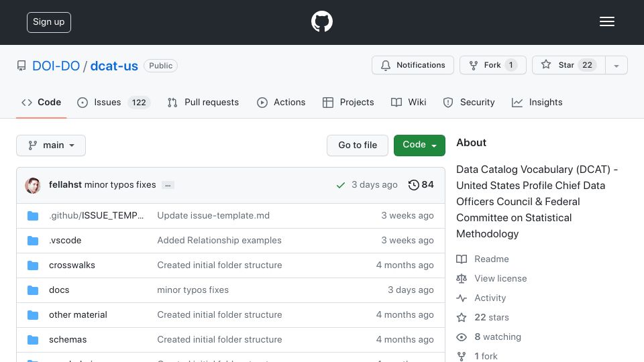Viewport: 644px width, 362px height.
Task: Open the Issues tab
Action: pyautogui.click(x=114, y=102)
